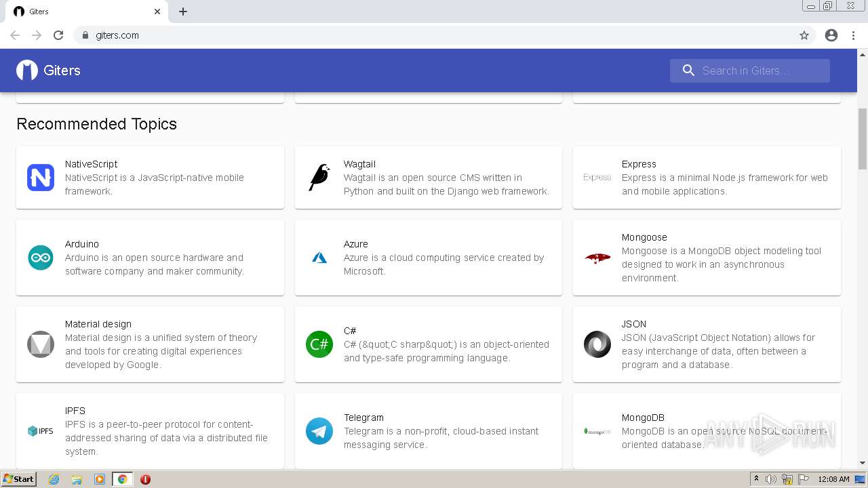Click the Giters logo in header
This screenshot has height=488, width=868.
point(27,70)
